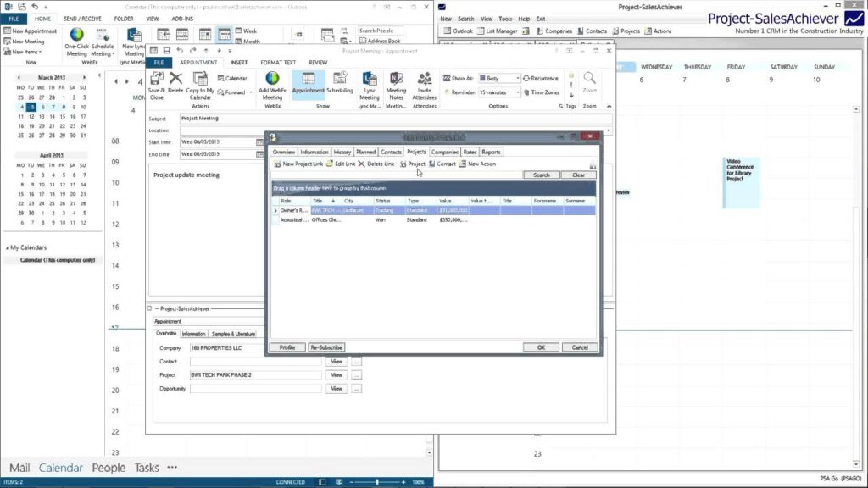Open the Show As Busy dropdown
The image size is (868, 488).
pos(517,79)
